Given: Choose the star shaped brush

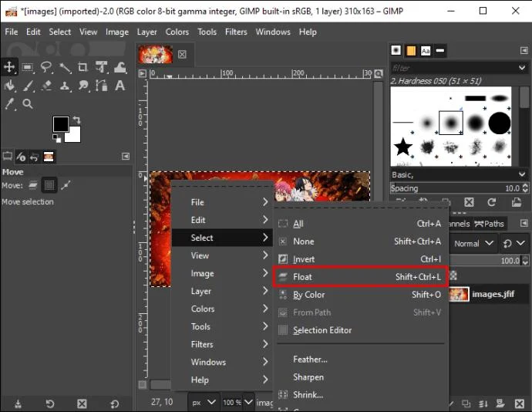Looking at the screenshot, I should point(403,147).
